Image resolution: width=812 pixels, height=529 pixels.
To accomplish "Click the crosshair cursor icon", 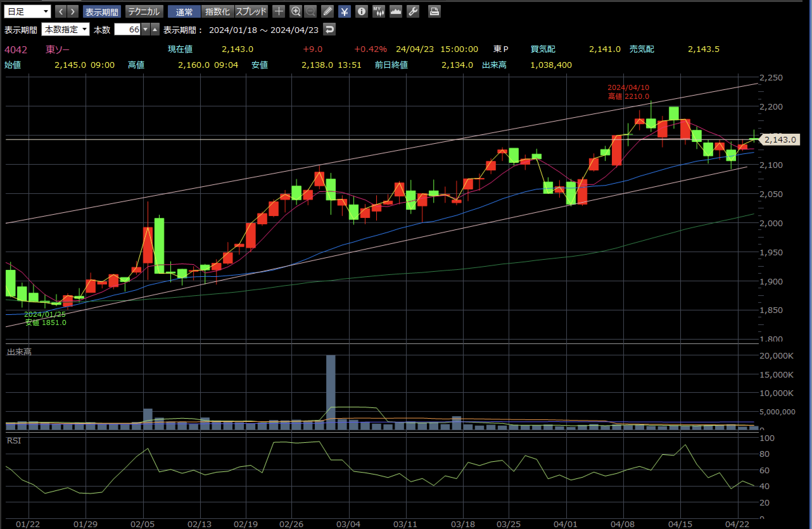I will (279, 12).
